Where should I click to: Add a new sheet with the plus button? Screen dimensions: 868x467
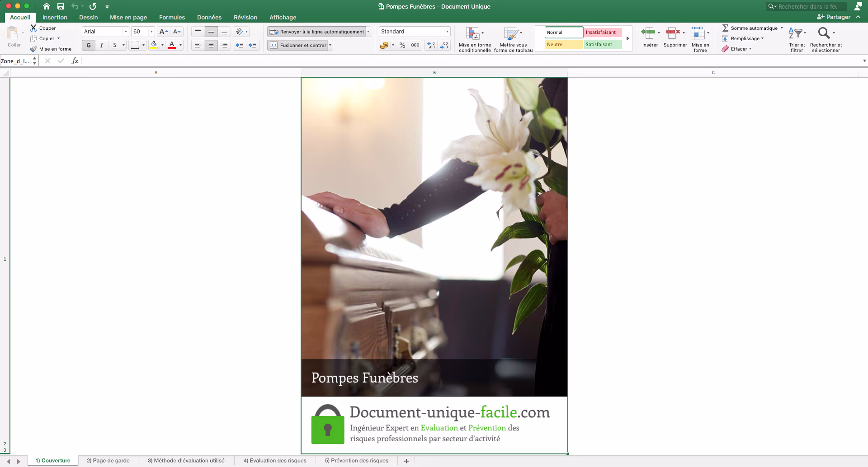[406, 461]
